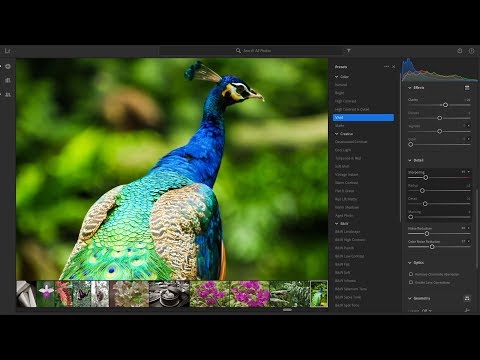Click the Effects panel header icon

point(467,88)
